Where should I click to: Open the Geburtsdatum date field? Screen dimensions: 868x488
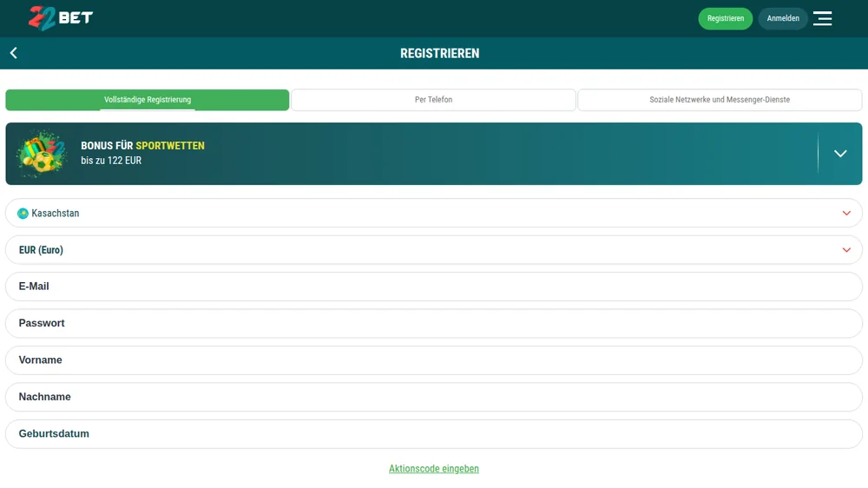click(434, 433)
